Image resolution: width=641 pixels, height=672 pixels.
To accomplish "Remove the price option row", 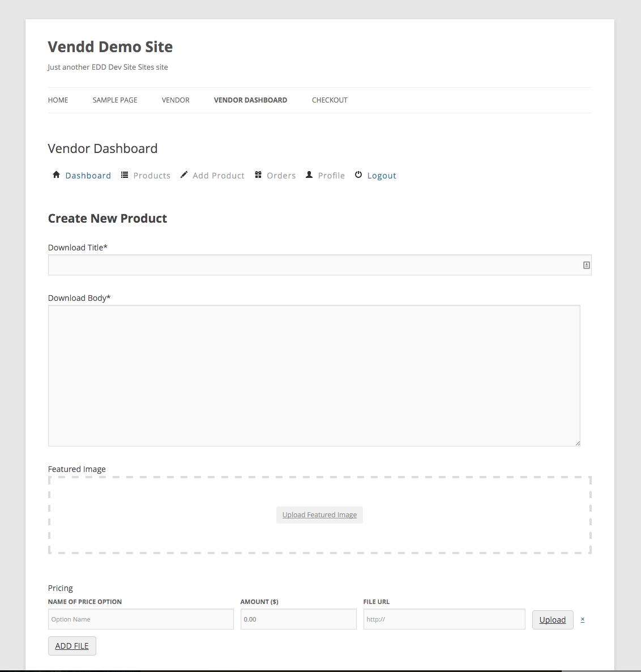I will pyautogui.click(x=582, y=619).
